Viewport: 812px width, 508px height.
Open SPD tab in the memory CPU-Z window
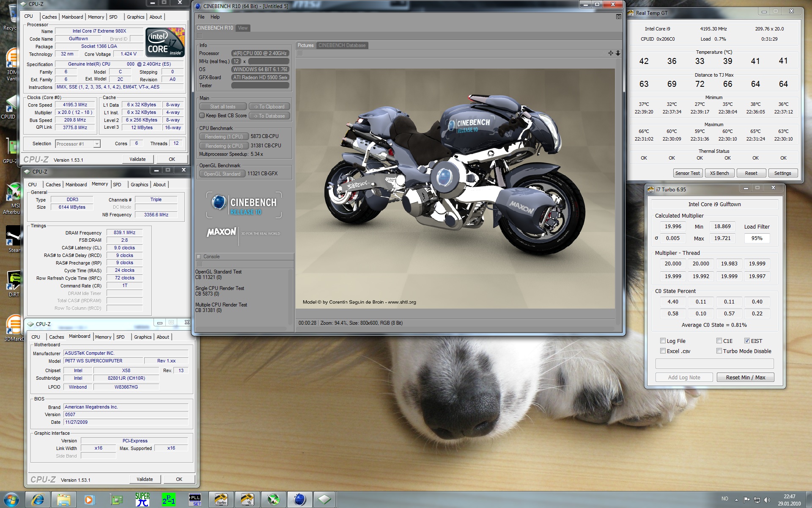coord(117,185)
